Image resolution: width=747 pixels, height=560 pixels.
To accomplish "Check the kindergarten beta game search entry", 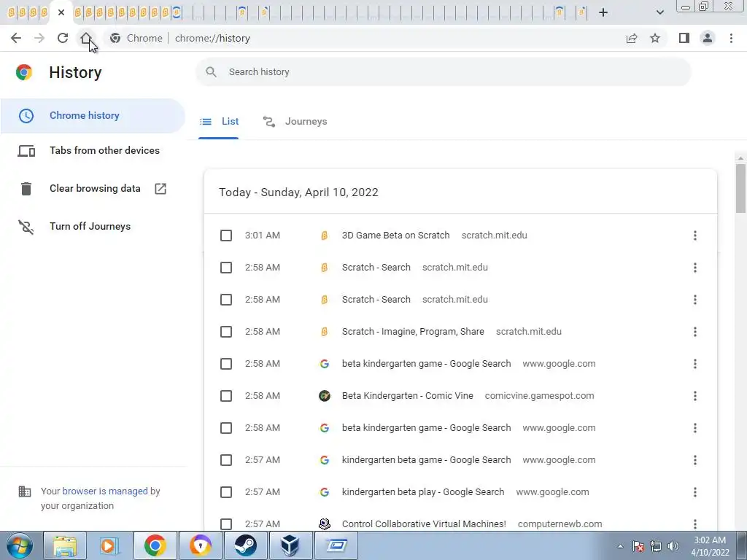I will tap(226, 460).
